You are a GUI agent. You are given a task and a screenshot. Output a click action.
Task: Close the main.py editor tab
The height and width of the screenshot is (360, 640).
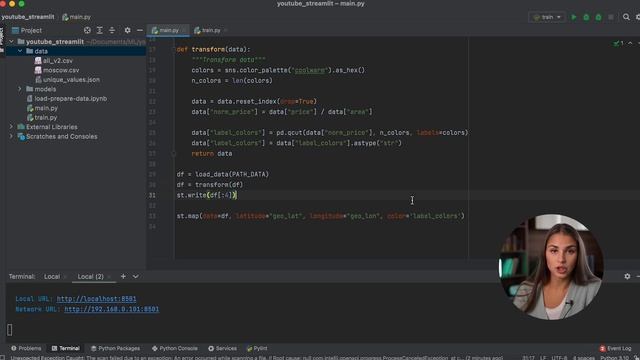(x=184, y=30)
